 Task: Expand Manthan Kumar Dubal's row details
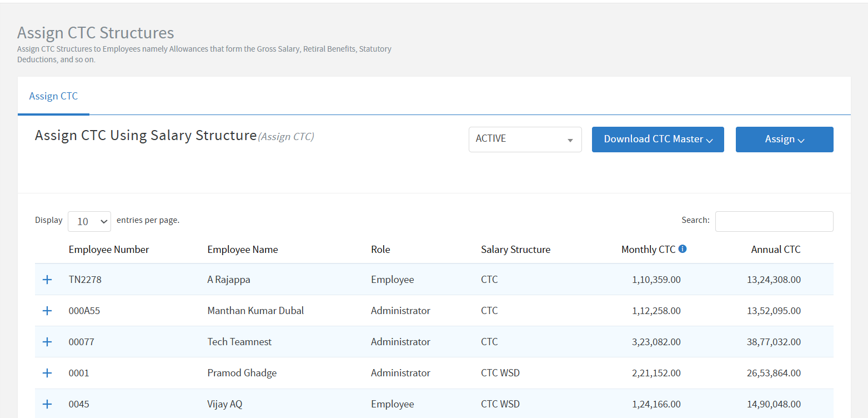(x=47, y=311)
